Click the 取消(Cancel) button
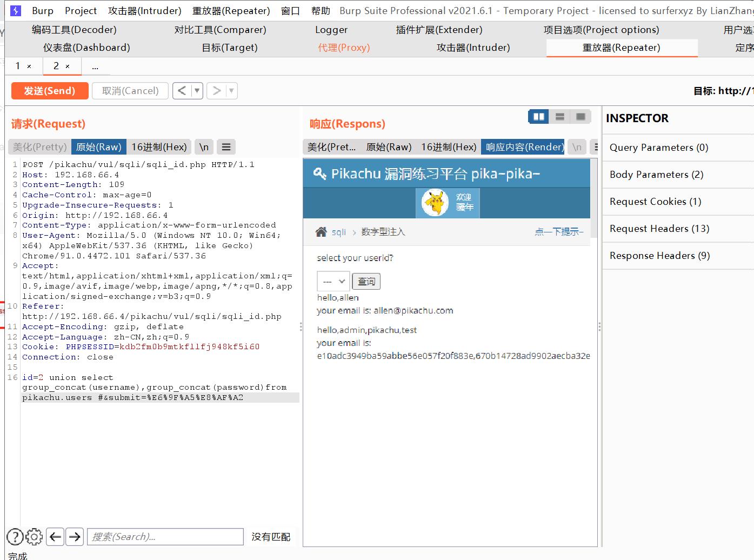The height and width of the screenshot is (560, 754). tap(130, 91)
